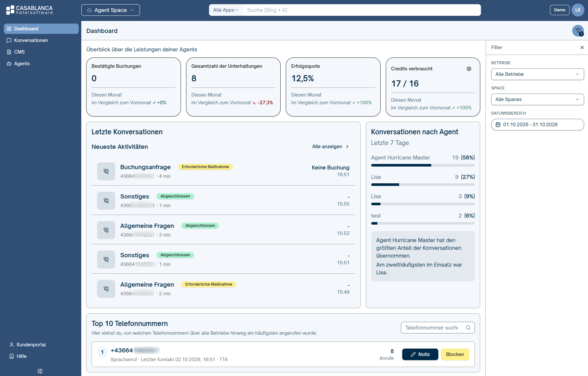The height and width of the screenshot is (376, 588).
Task: Click the Keine Buchung status text
Action: pyautogui.click(x=331, y=168)
